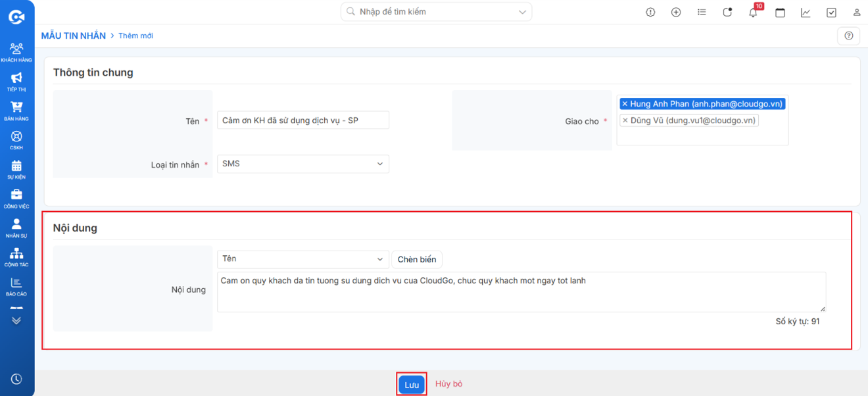
Task: Edit the Tên name input field
Action: pyautogui.click(x=303, y=120)
